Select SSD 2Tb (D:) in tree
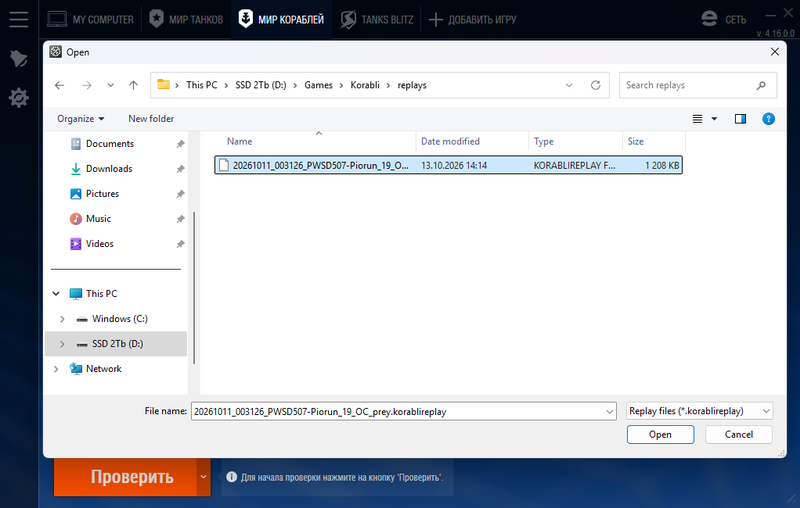Screen dimensions: 800x508 pos(117,344)
